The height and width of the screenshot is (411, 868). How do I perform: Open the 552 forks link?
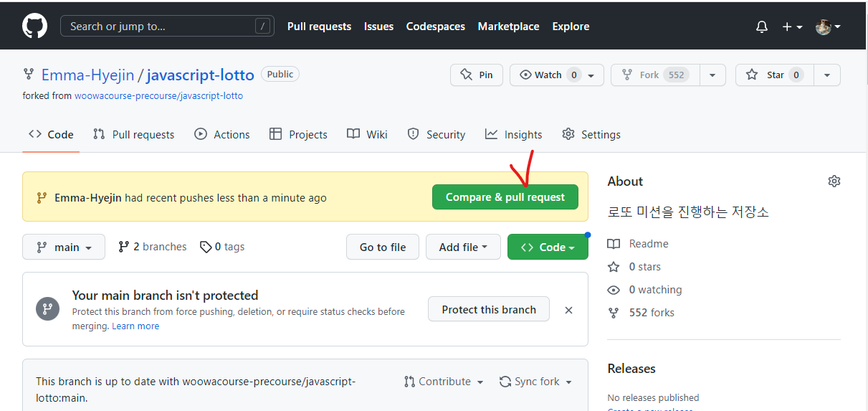641,313
